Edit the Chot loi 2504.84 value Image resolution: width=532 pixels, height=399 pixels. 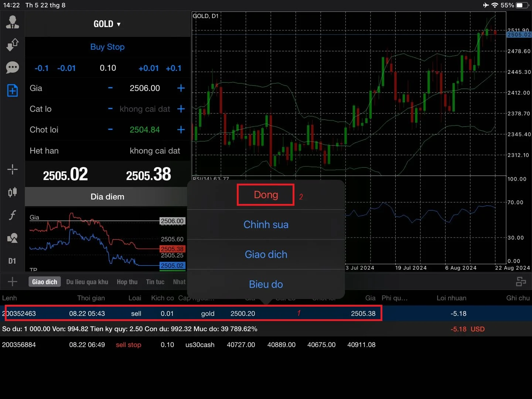145,130
